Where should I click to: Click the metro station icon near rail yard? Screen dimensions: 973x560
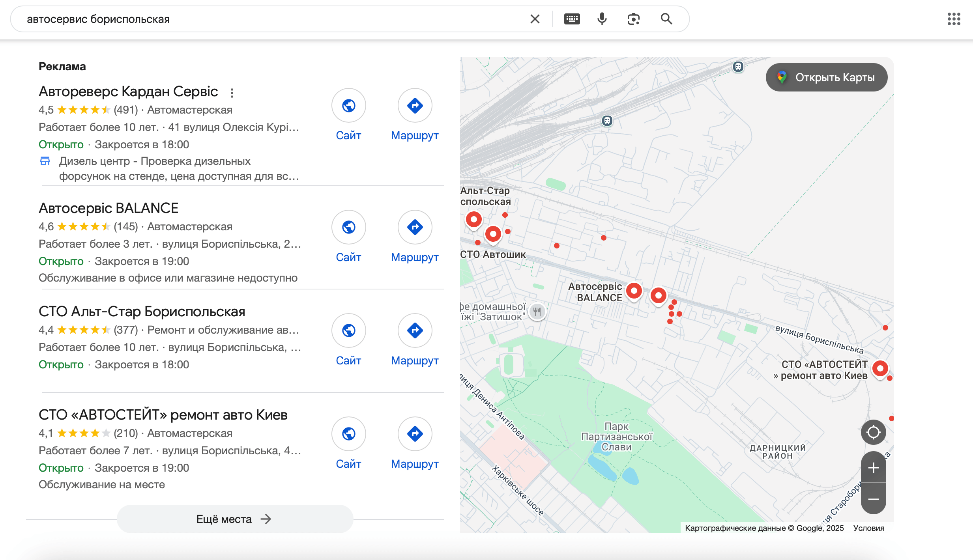click(x=607, y=121)
